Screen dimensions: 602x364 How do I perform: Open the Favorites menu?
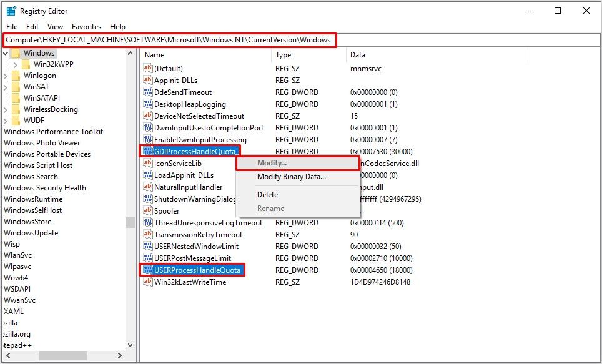click(x=86, y=27)
